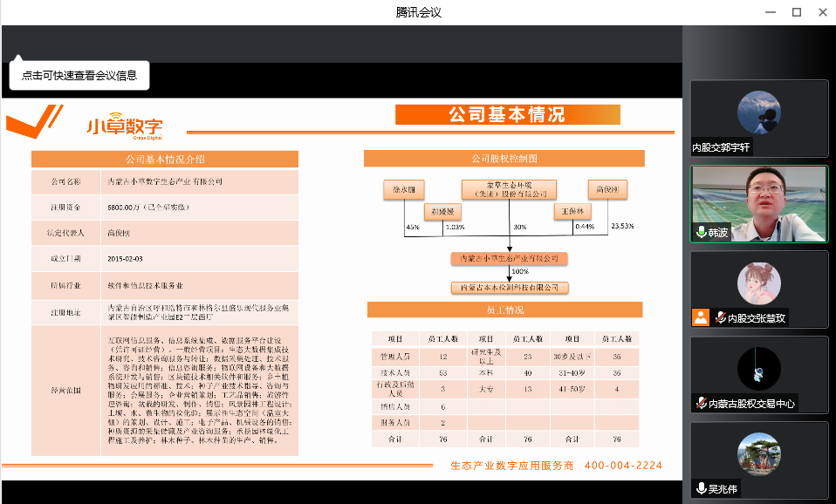Click the 内蒙古股权交易中心 name label
Screen dimensions: 836x504
[x=751, y=404]
